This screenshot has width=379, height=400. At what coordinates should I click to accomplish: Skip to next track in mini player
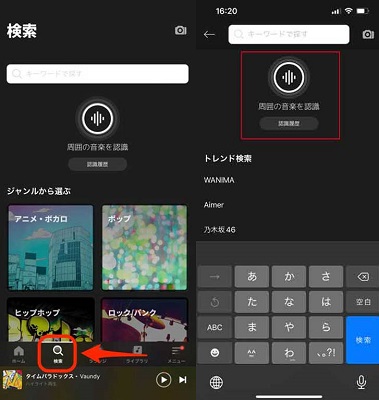click(183, 380)
